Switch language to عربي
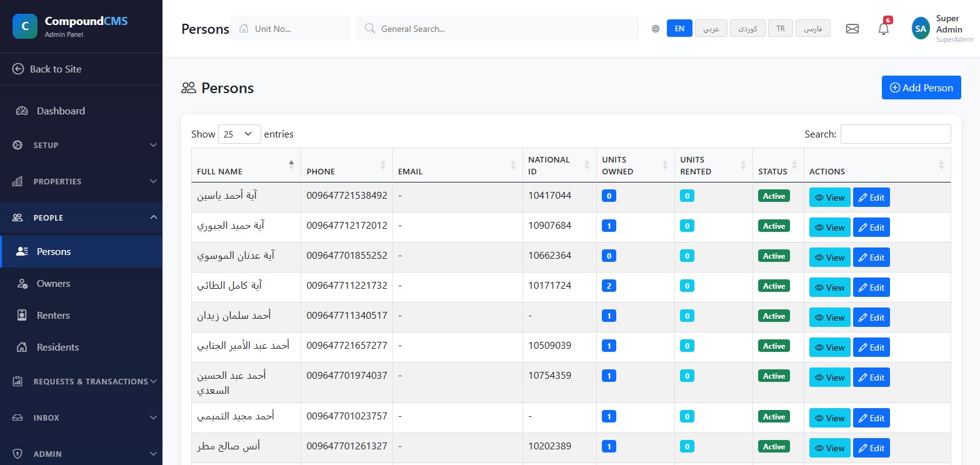The height and width of the screenshot is (465, 980). click(711, 29)
